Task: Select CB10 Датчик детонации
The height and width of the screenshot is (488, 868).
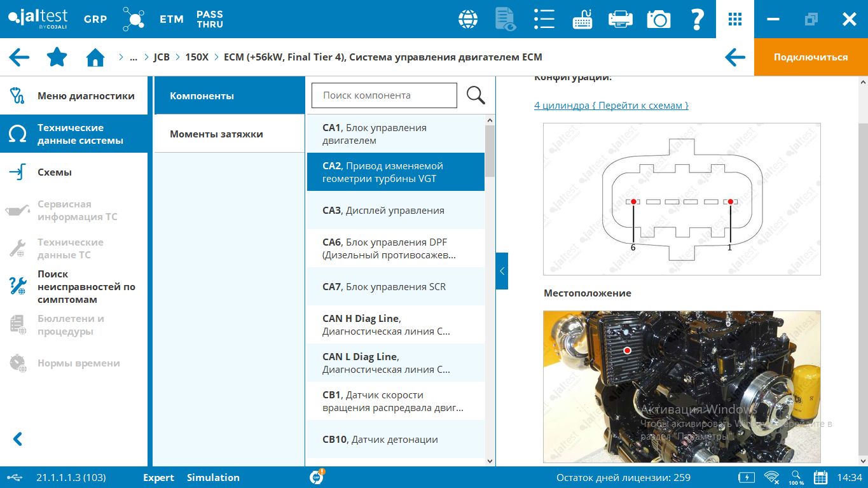Action: [x=396, y=439]
